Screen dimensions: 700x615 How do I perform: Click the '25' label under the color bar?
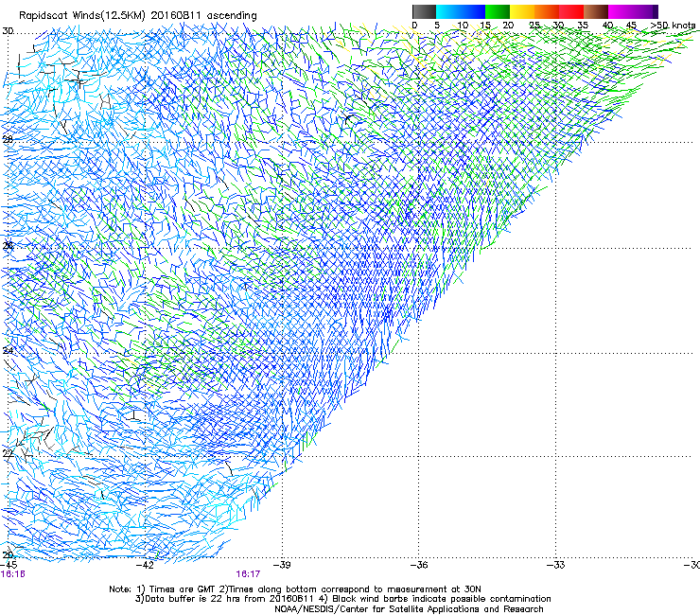(x=534, y=25)
